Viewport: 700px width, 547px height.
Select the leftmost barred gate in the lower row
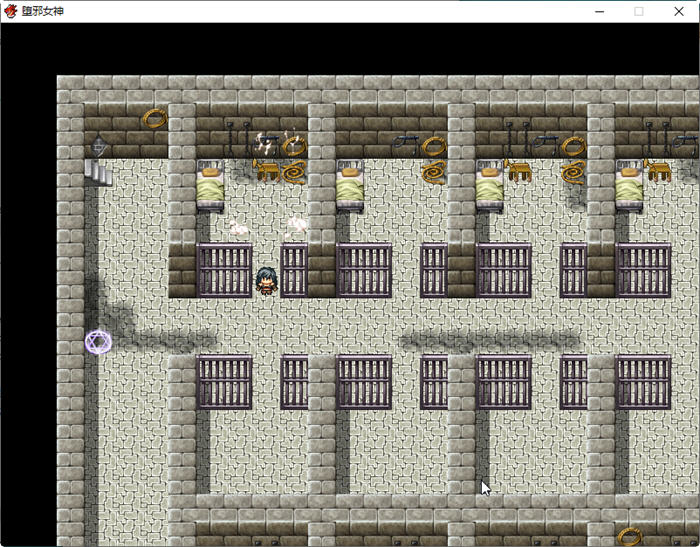click(224, 382)
